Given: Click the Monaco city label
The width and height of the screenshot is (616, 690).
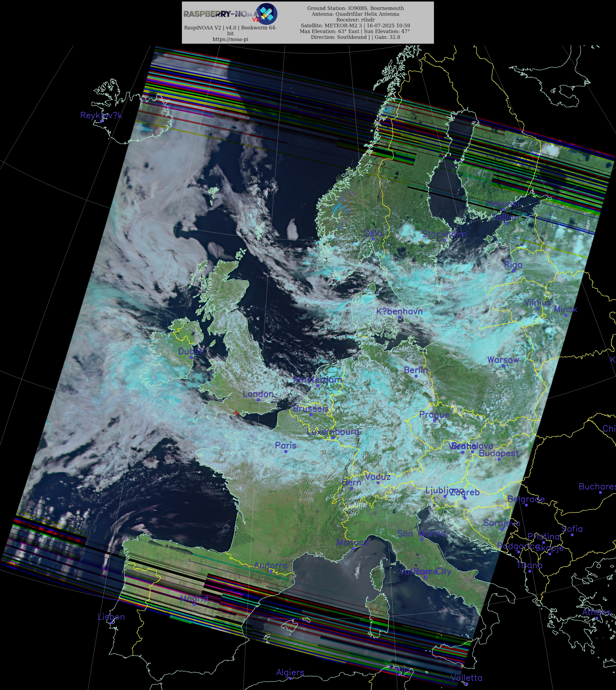Looking at the screenshot, I should coord(353,542).
